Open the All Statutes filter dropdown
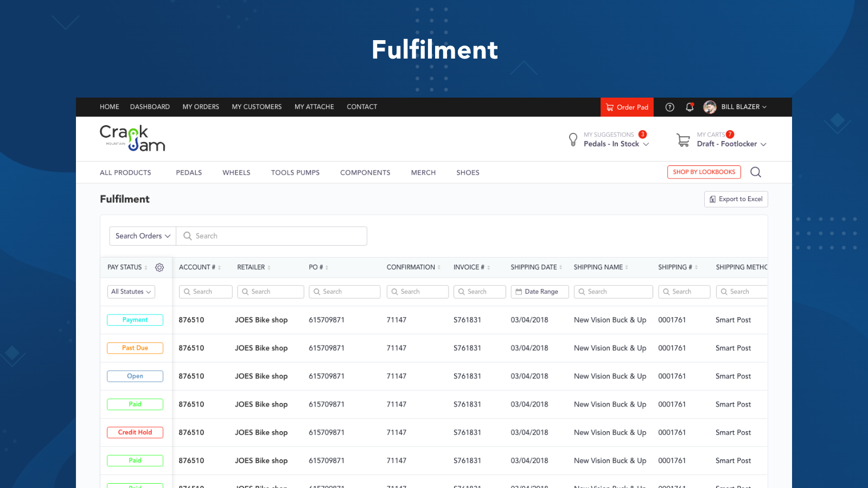 point(131,292)
